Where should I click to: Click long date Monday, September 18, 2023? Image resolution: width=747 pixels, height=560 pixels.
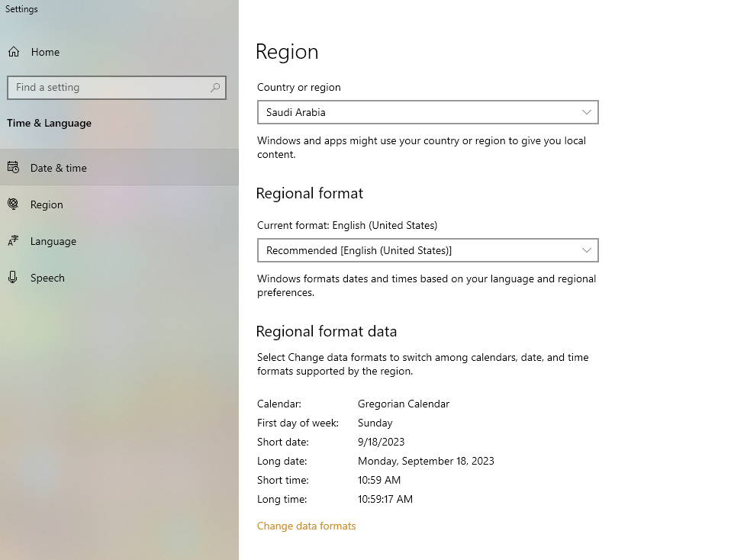click(426, 461)
